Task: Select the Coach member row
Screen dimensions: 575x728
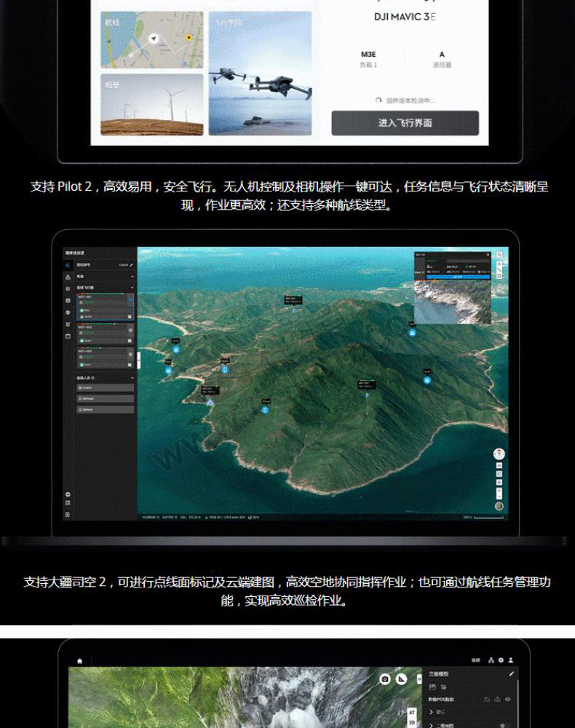Action: 106,388
